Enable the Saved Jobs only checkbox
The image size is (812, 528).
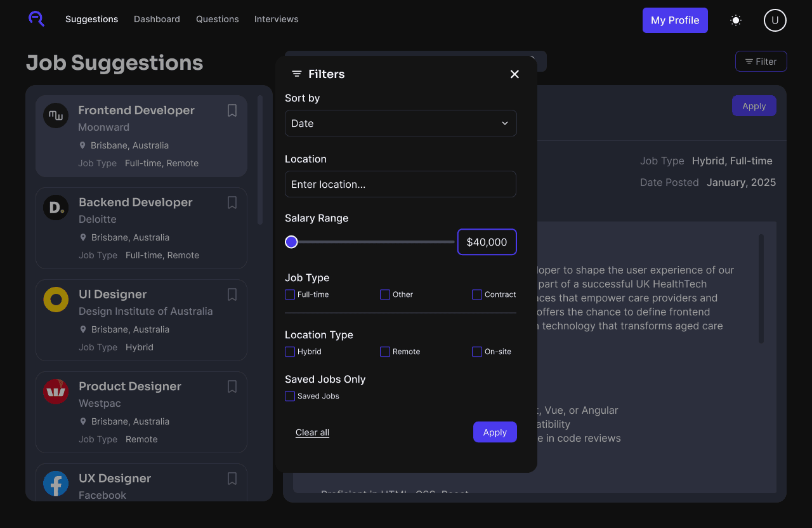click(x=290, y=396)
